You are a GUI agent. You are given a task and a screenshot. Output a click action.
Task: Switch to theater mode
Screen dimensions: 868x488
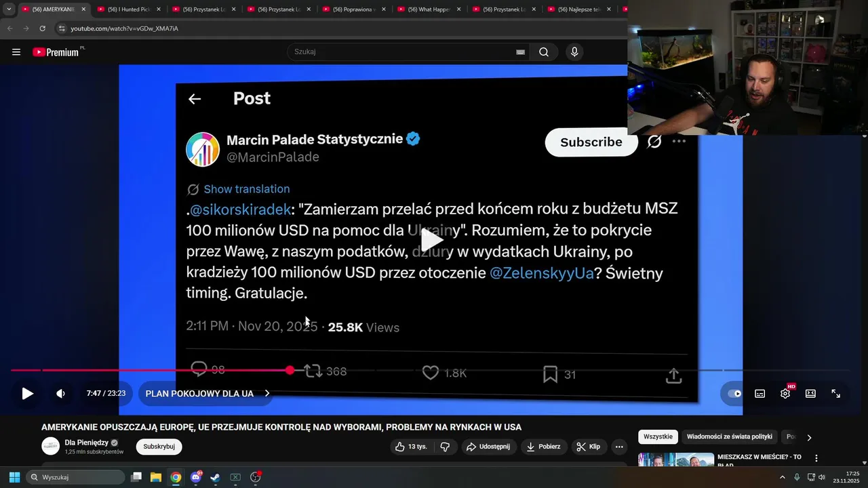point(810,393)
